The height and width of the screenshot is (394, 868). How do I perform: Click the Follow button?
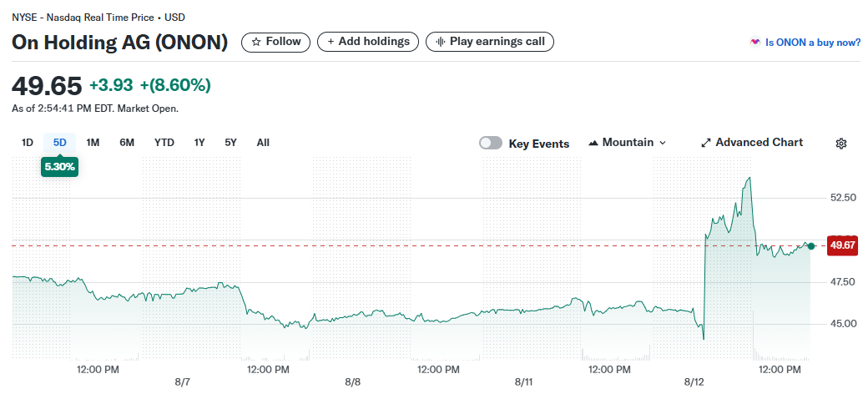275,42
